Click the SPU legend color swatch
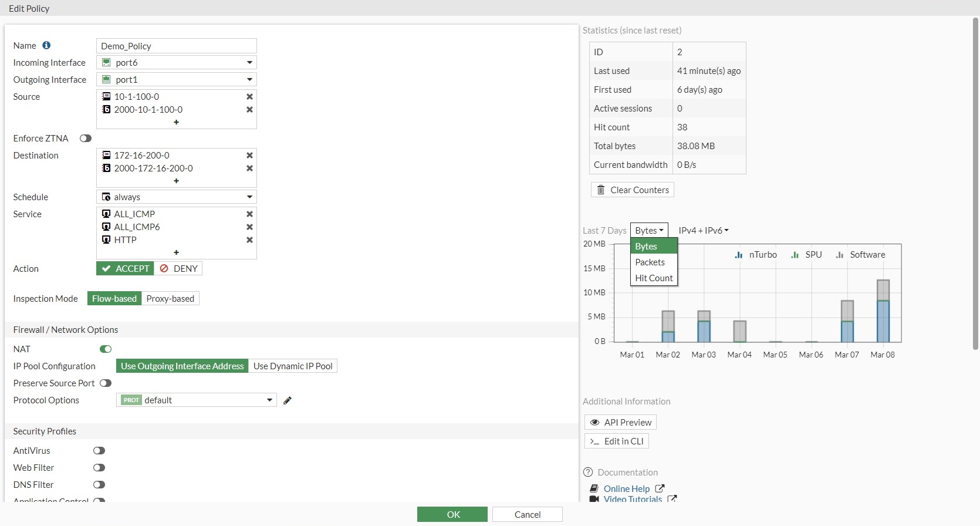This screenshot has height=526, width=980. coord(795,255)
